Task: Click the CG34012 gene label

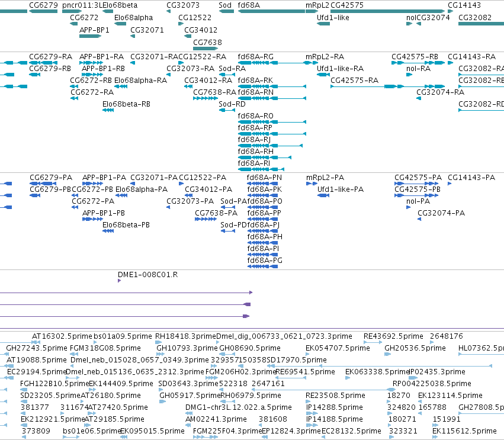Action: click(x=201, y=30)
